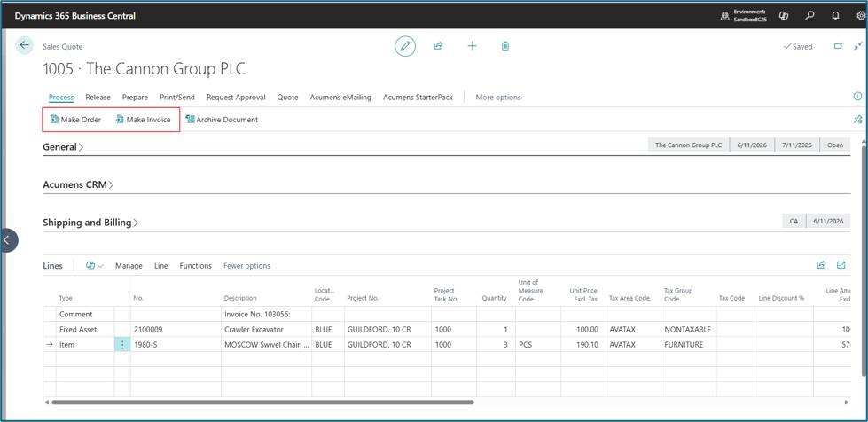Open notifications bell icon
The height and width of the screenshot is (422, 868).
[x=836, y=16]
